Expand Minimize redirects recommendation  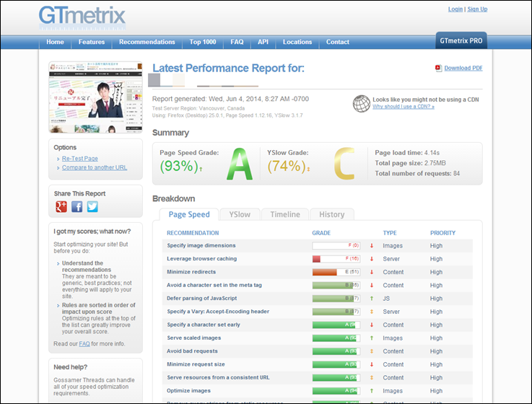[191, 272]
